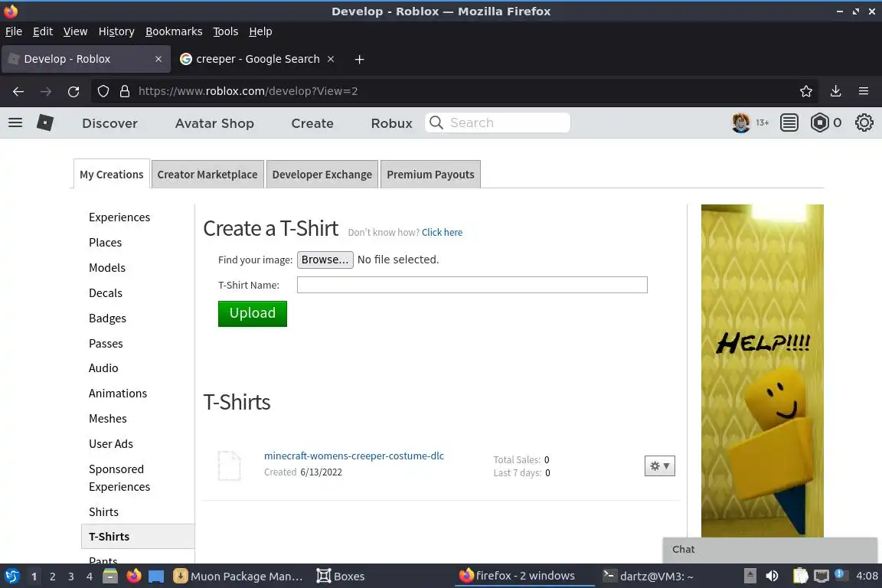Focus the T-Shirt Name input field
The width and height of the screenshot is (882, 588).
click(472, 285)
